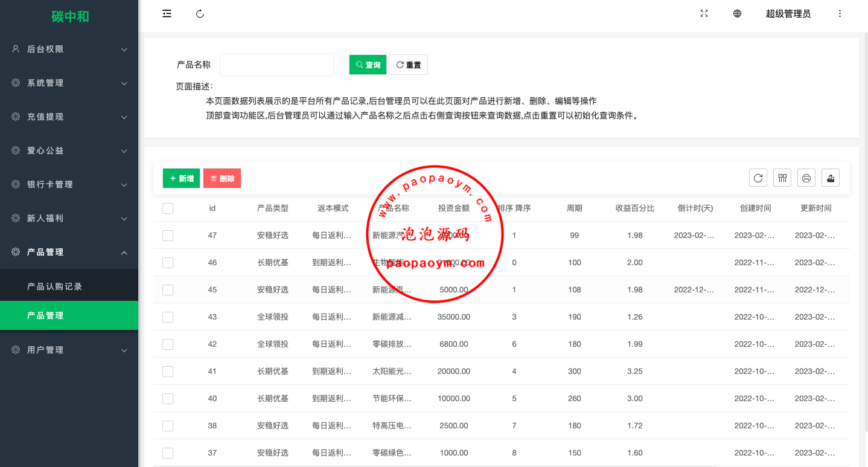Expand the 后台权限 sidebar menu

69,50
